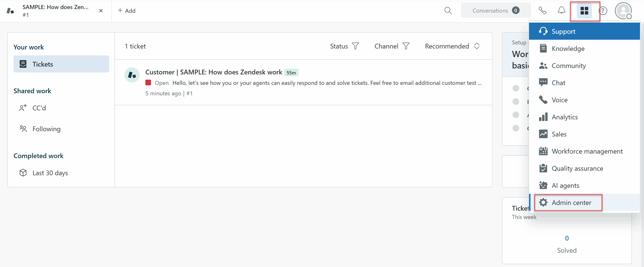Select Admin center from the menu
The width and height of the screenshot is (644, 267).
(571, 203)
